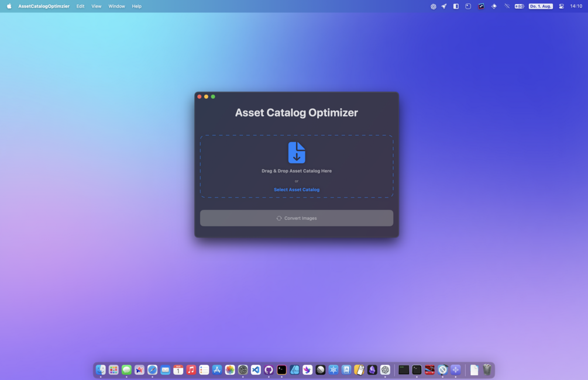Open Apple Music from the Dock

coord(191,369)
